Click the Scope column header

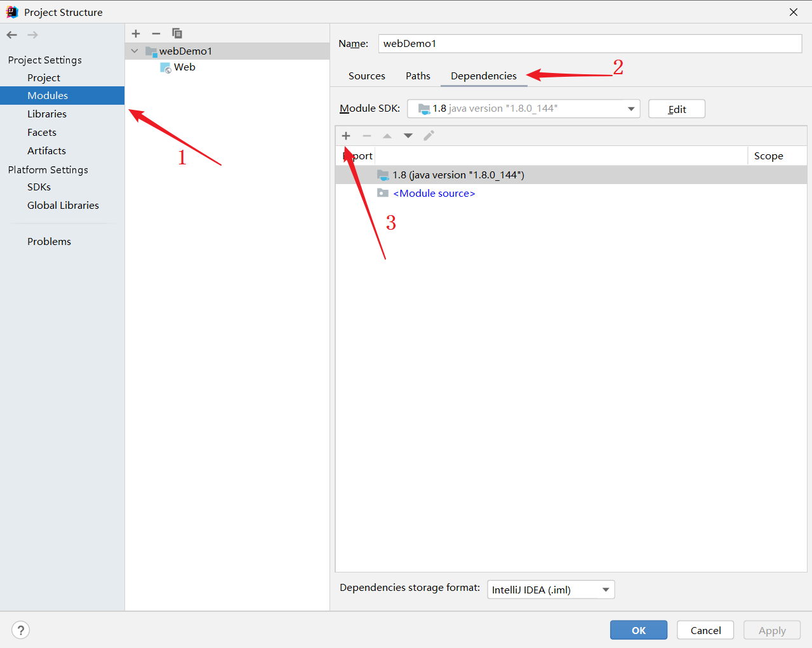tap(777, 156)
